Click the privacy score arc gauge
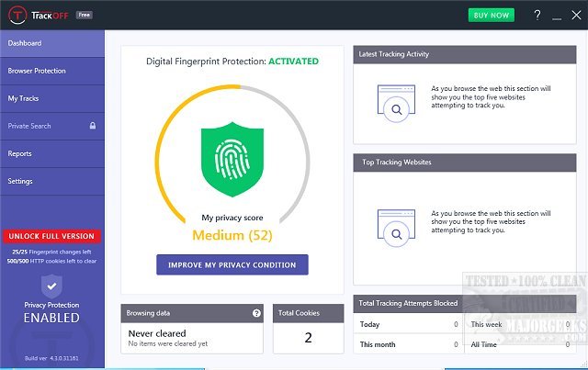The image size is (588, 370). [x=232, y=153]
